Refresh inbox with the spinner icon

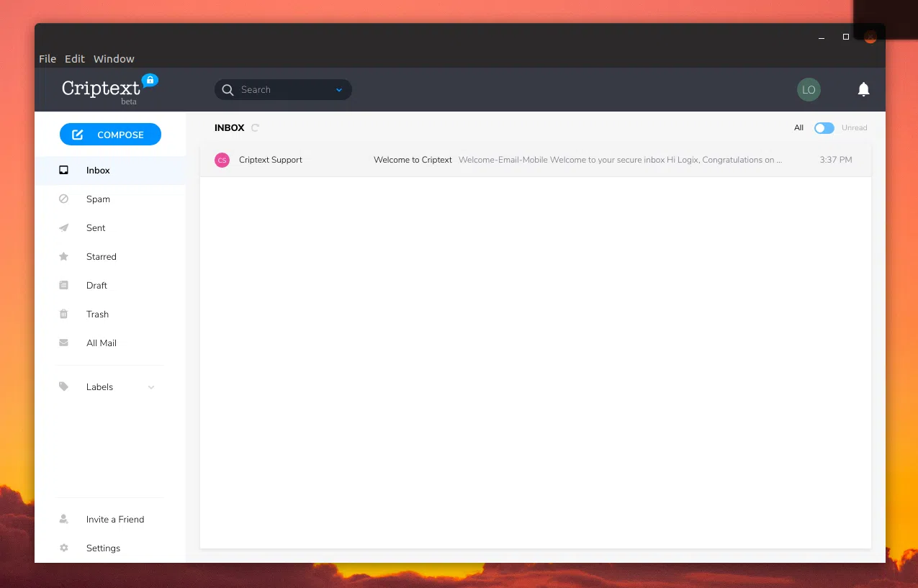(255, 128)
